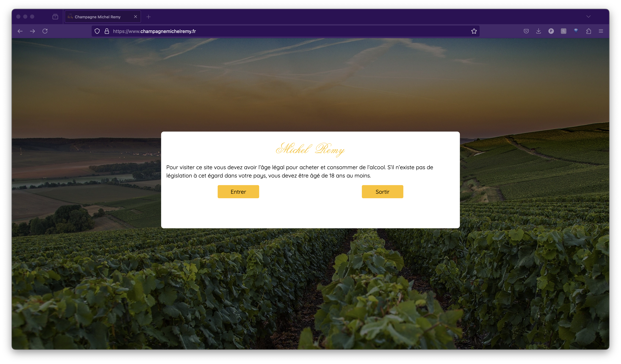The width and height of the screenshot is (621, 364).
Task: Click the Entrer button
Action: click(238, 192)
